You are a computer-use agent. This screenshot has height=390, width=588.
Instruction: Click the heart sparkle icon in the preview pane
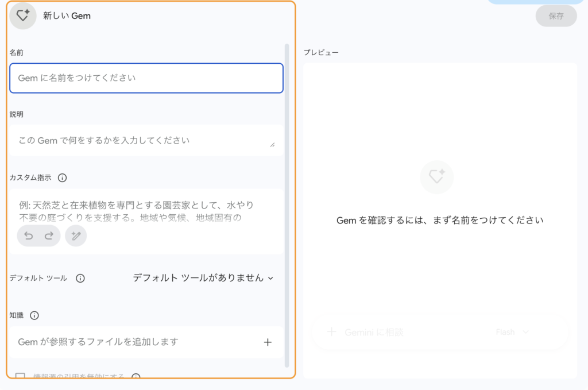point(436,177)
